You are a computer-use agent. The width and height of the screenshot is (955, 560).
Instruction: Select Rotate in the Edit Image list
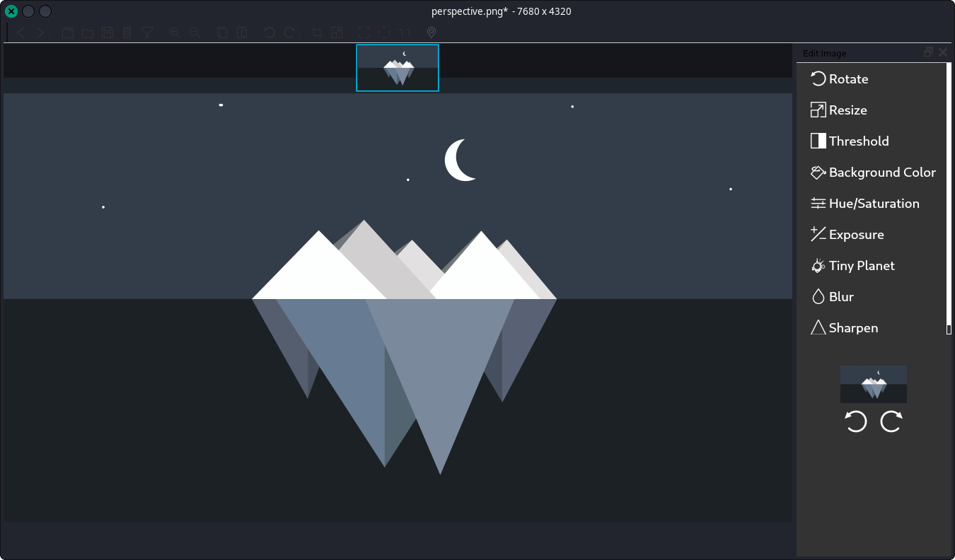coord(847,79)
